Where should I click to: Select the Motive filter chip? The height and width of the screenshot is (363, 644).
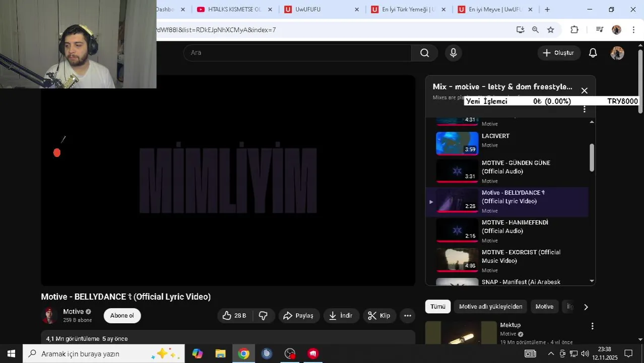coord(544,307)
